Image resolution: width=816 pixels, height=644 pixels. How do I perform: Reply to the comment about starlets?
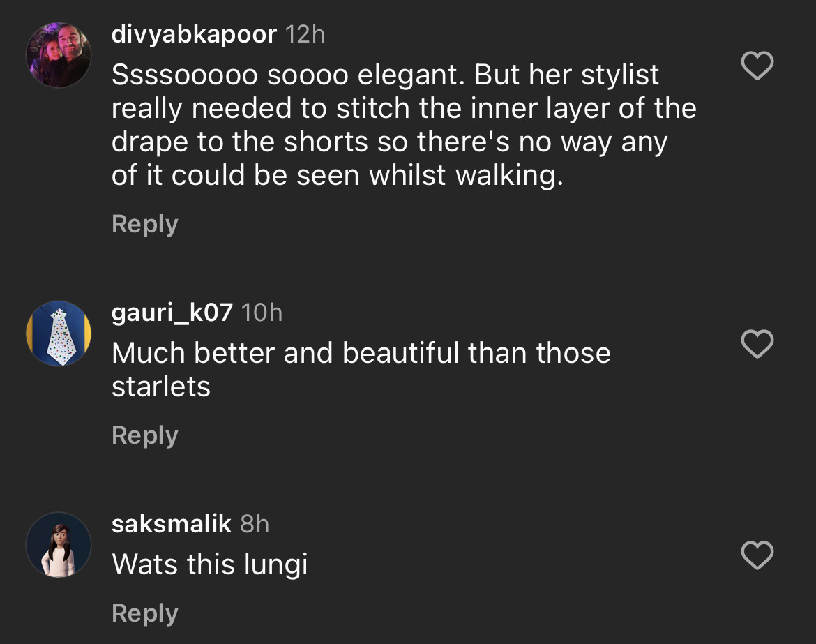[x=144, y=435]
